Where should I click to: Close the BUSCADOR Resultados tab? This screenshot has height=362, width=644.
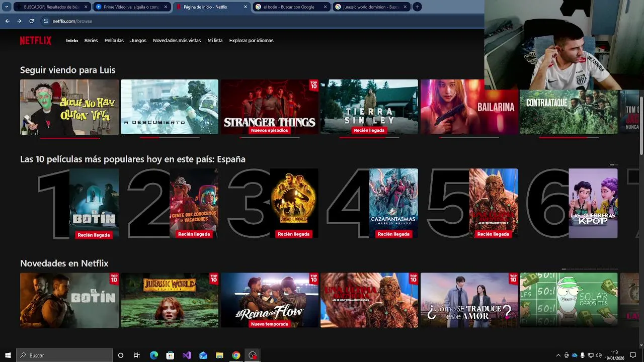[x=86, y=7]
